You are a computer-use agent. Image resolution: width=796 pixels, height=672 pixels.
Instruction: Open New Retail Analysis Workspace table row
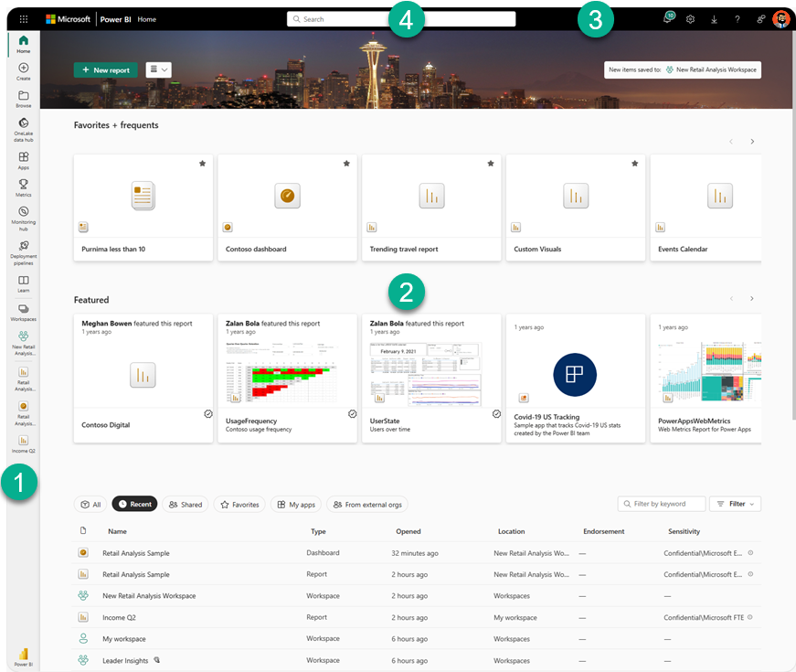coord(416,596)
